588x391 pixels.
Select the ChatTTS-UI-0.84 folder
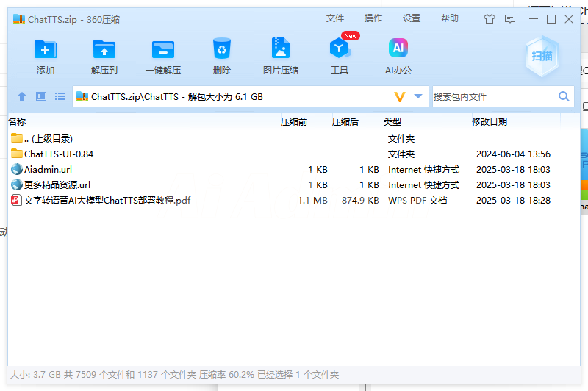(x=59, y=154)
